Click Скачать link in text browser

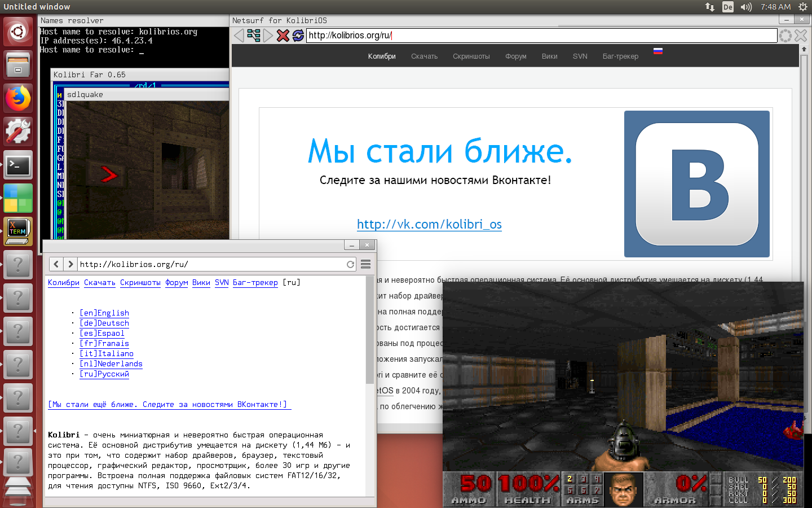click(x=100, y=282)
